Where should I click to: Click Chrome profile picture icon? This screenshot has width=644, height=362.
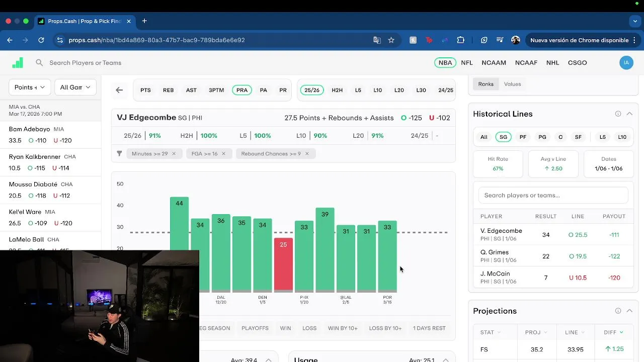point(516,40)
